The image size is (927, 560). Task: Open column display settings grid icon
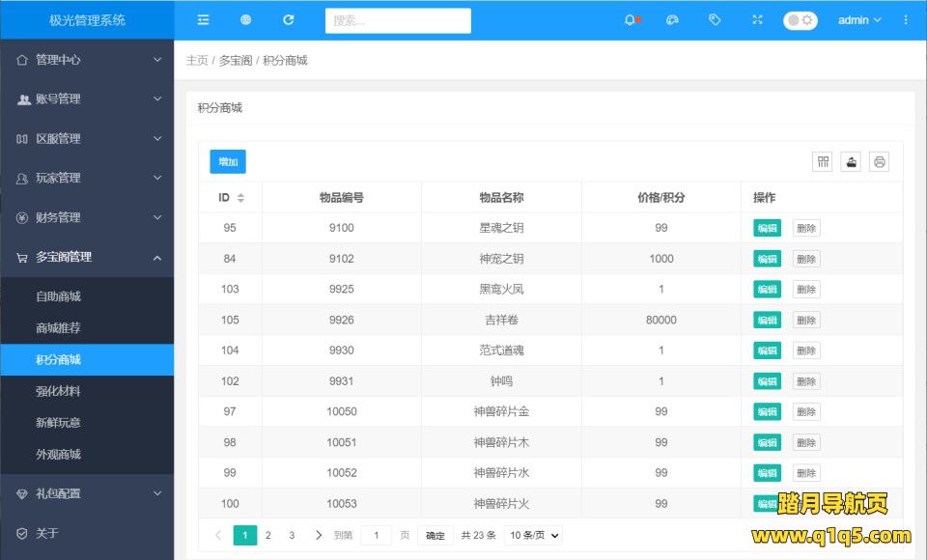(822, 161)
